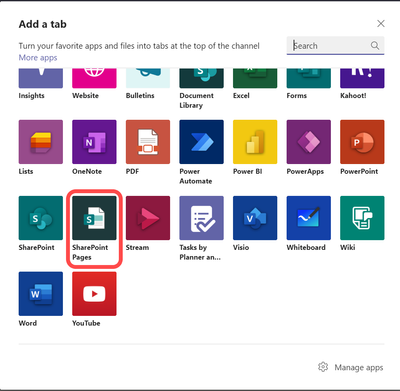Select the Wiki app tile
Screen dimensions: 400x391
tap(362, 218)
